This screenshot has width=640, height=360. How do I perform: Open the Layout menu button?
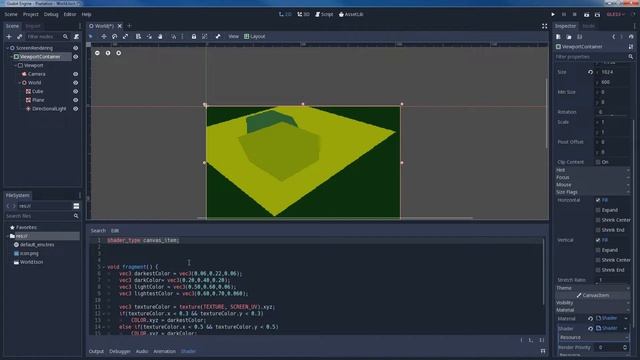click(x=255, y=36)
